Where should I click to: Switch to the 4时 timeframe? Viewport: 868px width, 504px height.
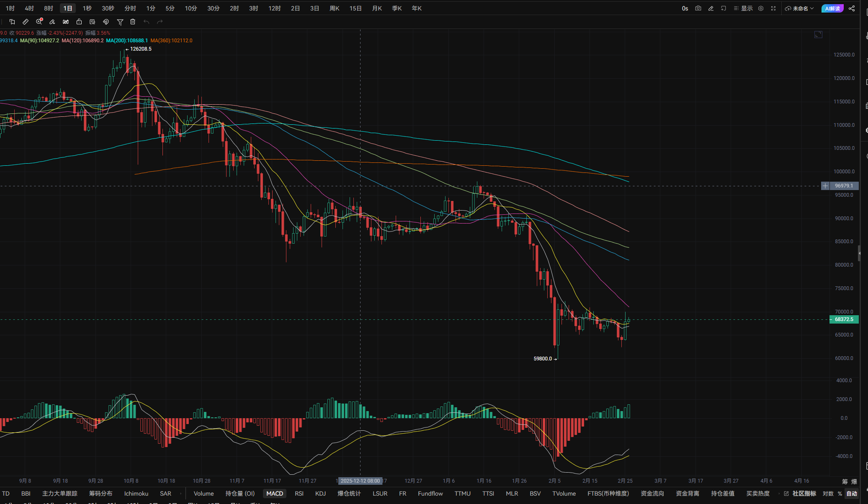pyautogui.click(x=29, y=8)
